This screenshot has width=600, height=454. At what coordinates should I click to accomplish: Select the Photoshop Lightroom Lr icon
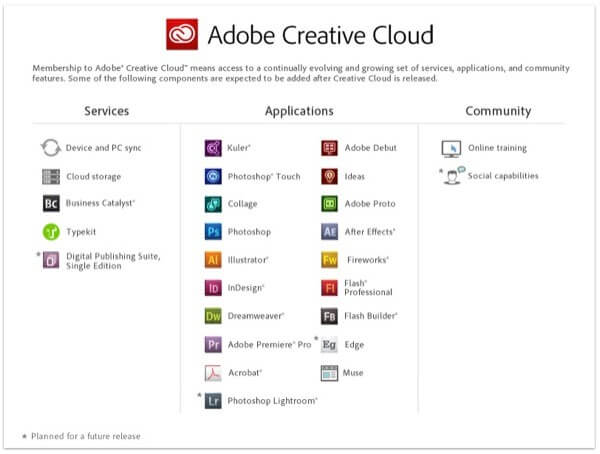(213, 401)
